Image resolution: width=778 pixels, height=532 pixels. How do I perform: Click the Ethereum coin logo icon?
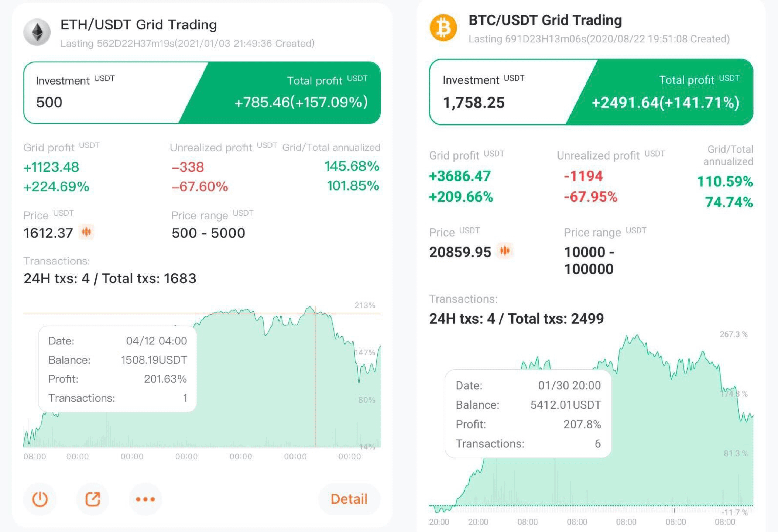(37, 32)
